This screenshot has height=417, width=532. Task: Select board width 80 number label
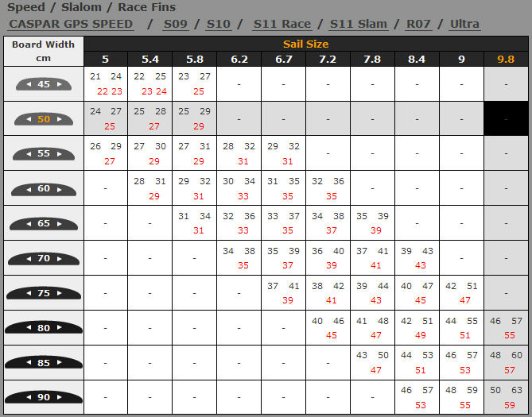[44, 328]
